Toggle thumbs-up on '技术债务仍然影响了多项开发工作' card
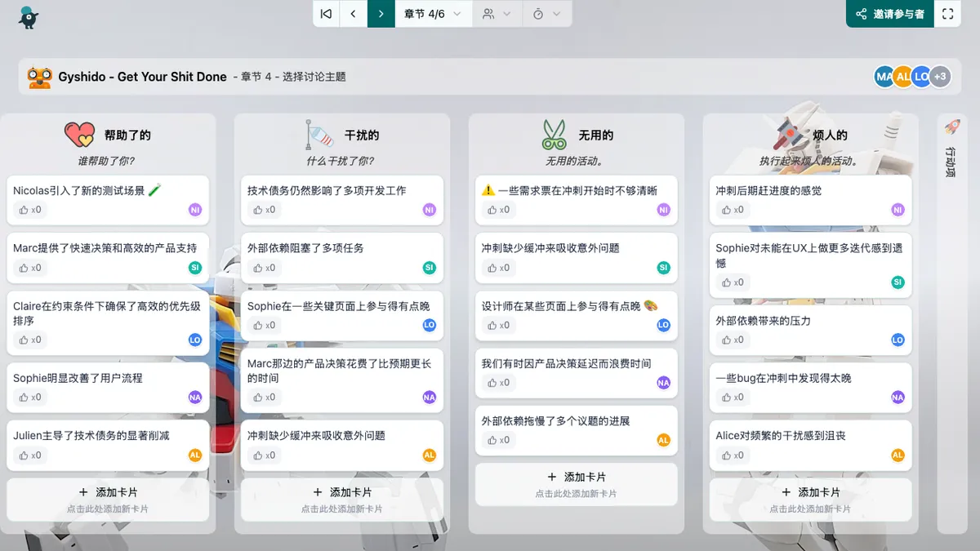The image size is (980, 551). [x=262, y=210]
